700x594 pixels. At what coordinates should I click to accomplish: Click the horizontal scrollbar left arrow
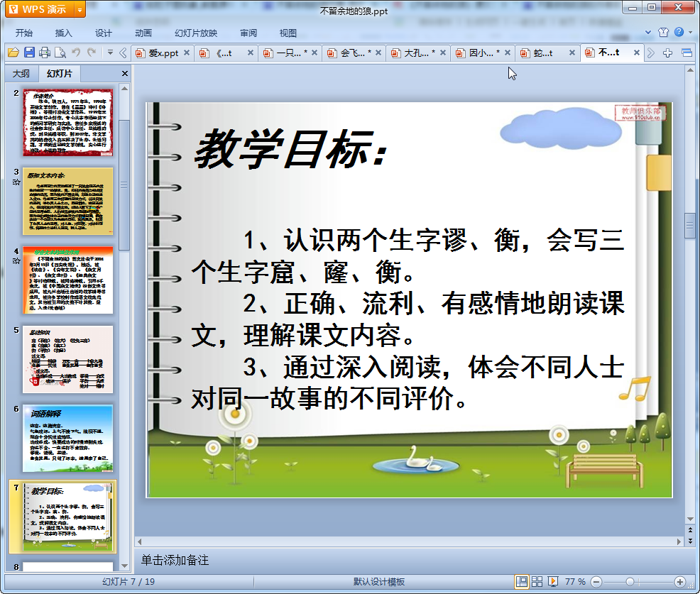pyautogui.click(x=139, y=541)
